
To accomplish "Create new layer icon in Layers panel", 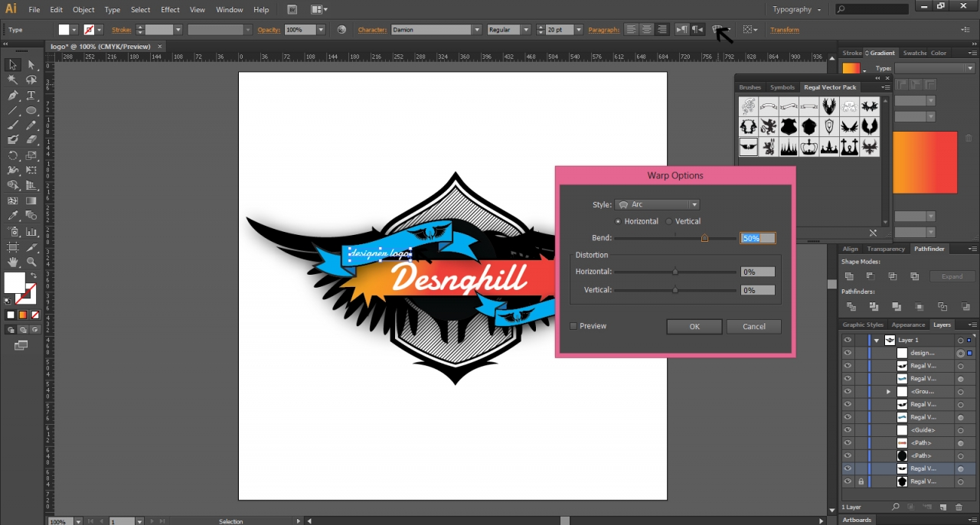I will click(x=943, y=507).
